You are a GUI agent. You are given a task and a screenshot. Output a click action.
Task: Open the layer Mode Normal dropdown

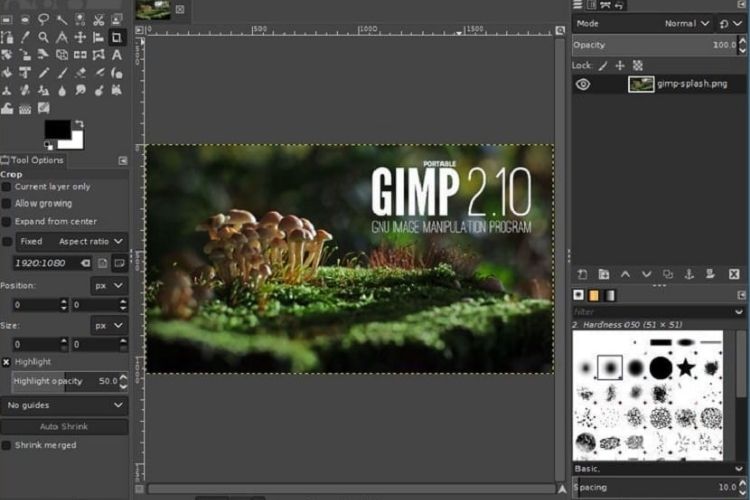coord(641,23)
